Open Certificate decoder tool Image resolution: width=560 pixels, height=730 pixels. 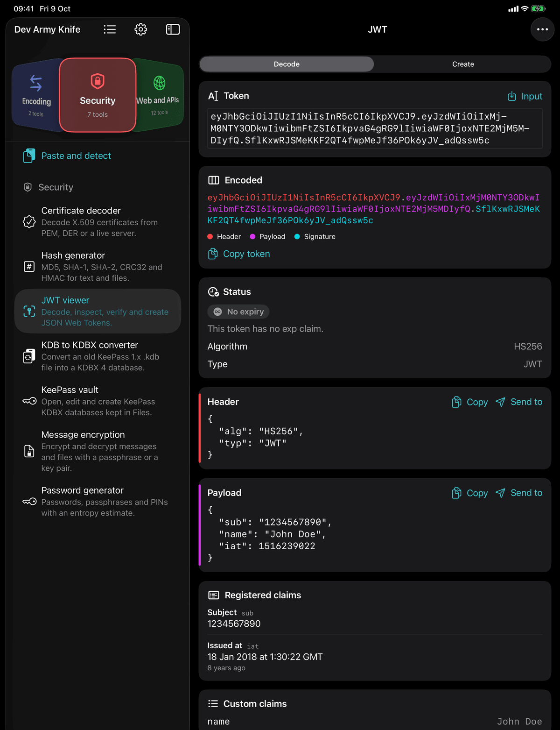(98, 221)
